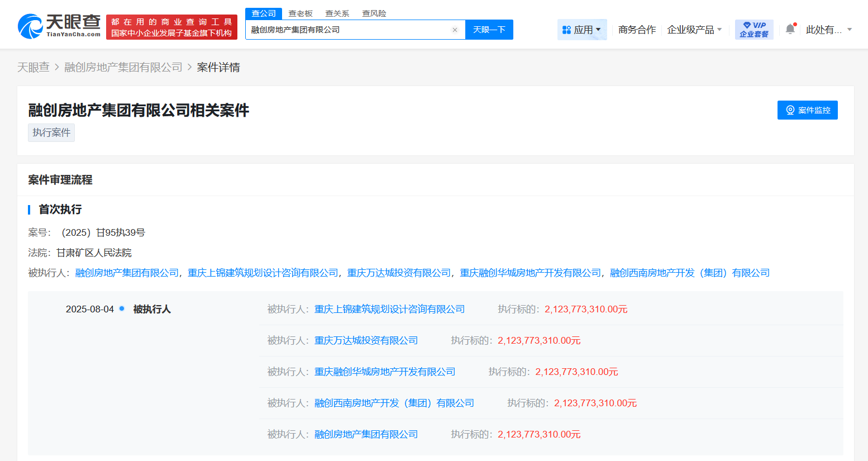The width and height of the screenshot is (868, 461).
Task: Click the VIP 企业套餐 badge
Action: pos(754,30)
